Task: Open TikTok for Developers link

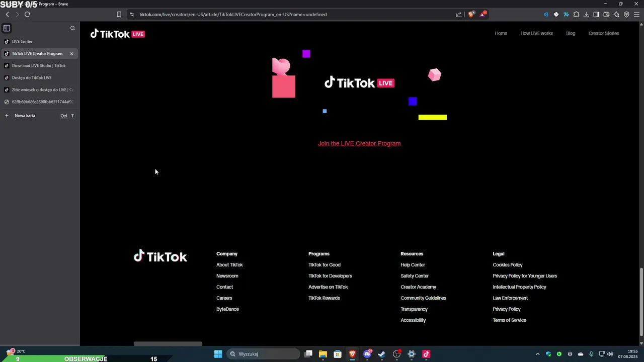Action: pos(330,276)
